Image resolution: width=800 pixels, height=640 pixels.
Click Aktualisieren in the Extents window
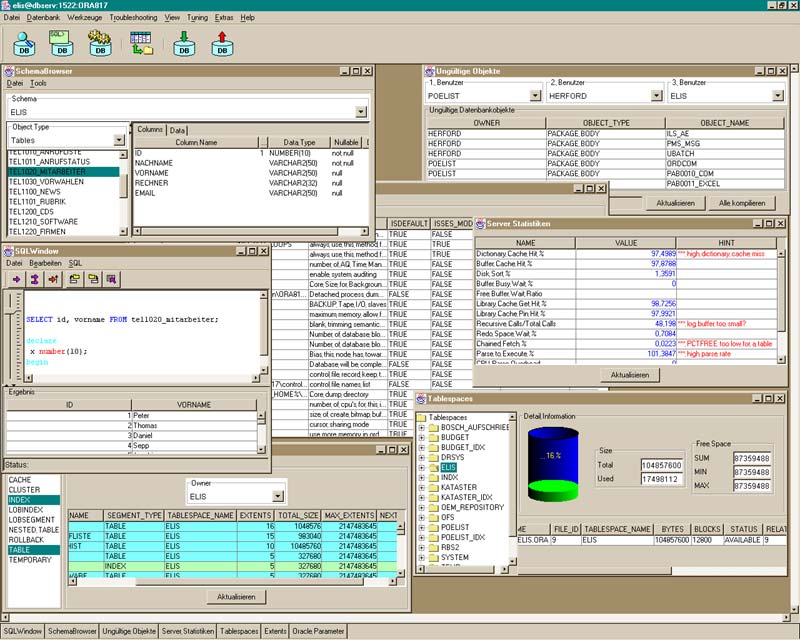tap(236, 597)
